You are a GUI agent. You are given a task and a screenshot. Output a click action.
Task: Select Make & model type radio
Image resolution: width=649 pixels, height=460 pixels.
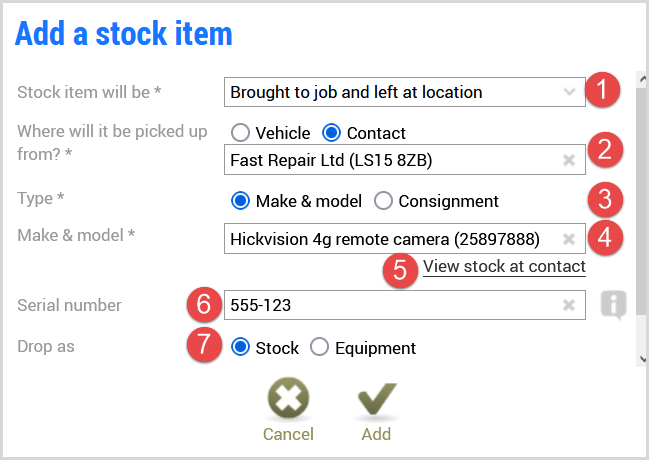(240, 201)
